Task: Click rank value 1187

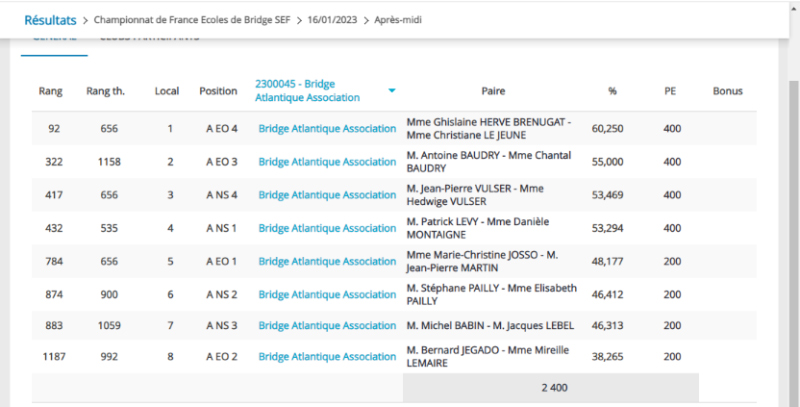Action: [x=54, y=357]
